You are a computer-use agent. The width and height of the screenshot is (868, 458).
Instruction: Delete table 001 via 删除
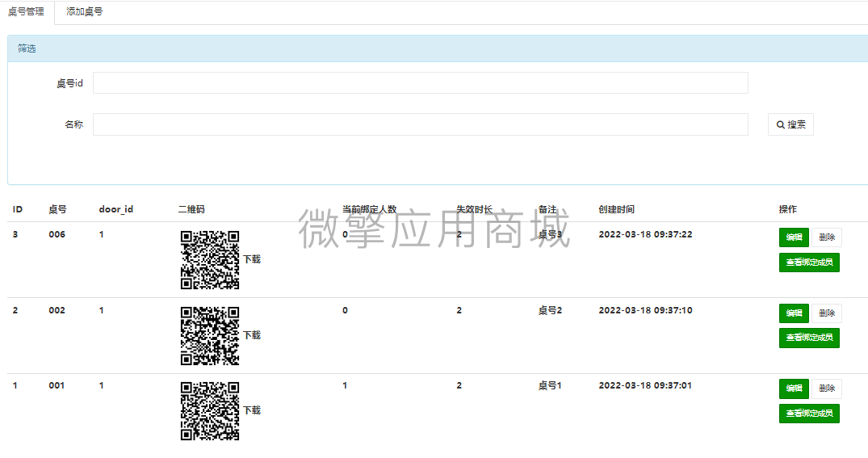point(827,389)
